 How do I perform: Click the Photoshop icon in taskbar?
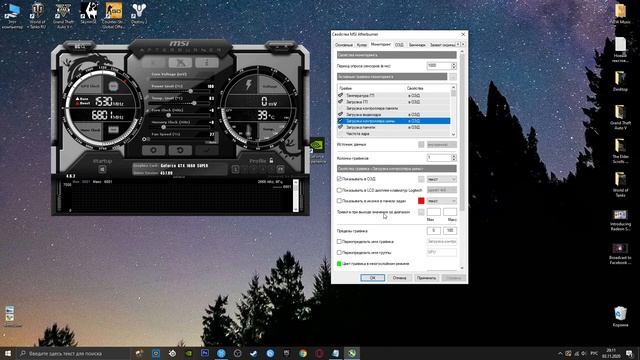click(205, 353)
